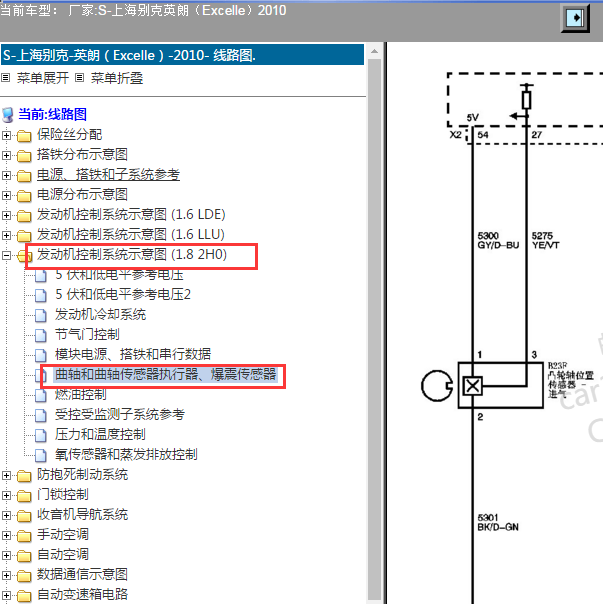Click the 1.6 LDE engine folder icon
The height and width of the screenshot is (604, 603).
(24, 216)
